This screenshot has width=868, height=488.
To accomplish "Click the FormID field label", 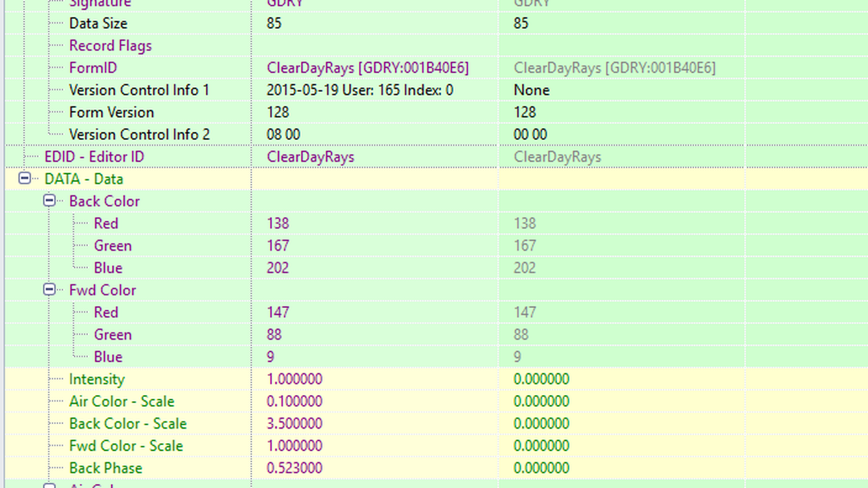I will (92, 68).
